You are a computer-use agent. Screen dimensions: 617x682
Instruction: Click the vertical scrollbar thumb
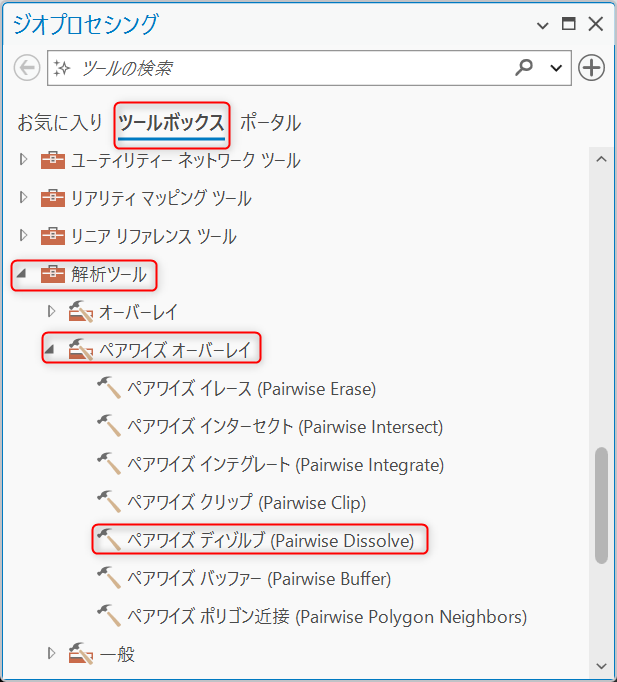pos(601,505)
